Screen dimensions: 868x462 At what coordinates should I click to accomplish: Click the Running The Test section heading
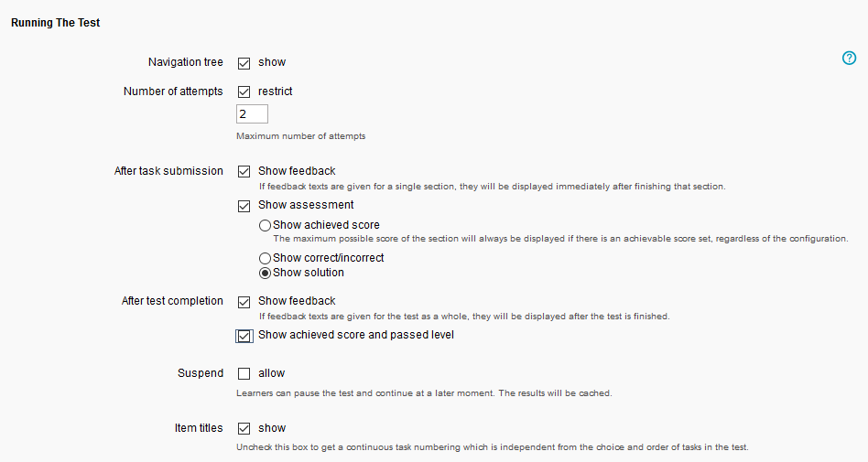tap(55, 23)
